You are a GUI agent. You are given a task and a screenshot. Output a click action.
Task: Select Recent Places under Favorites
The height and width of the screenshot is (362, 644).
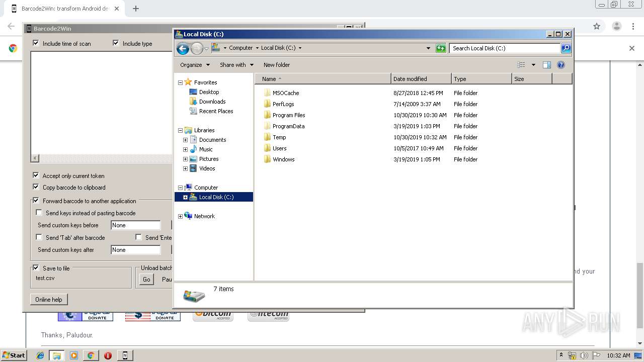coord(216,111)
